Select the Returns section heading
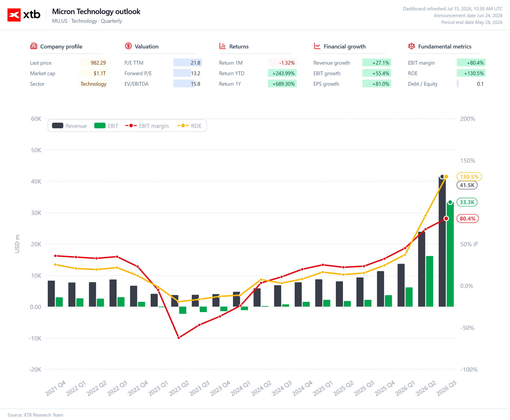 coord(239,46)
